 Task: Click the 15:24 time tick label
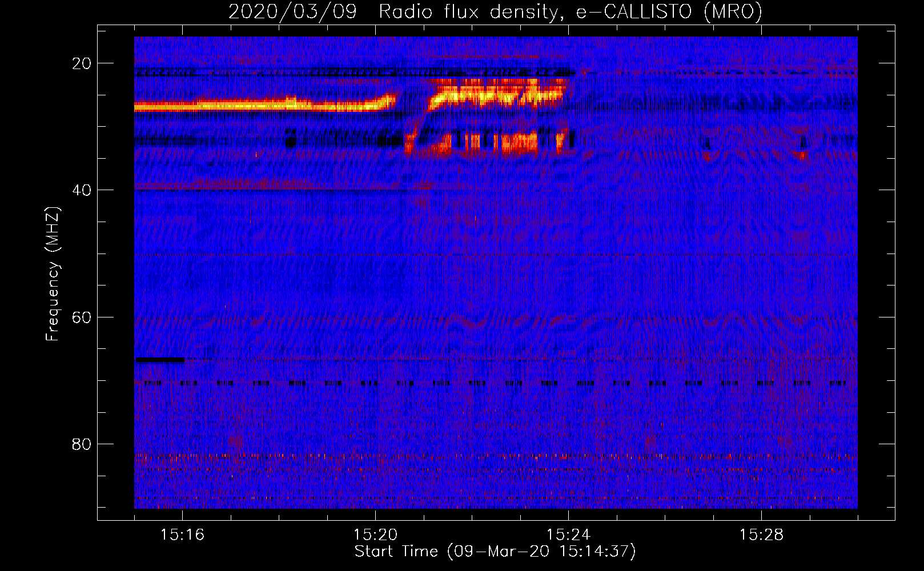pyautogui.click(x=568, y=535)
